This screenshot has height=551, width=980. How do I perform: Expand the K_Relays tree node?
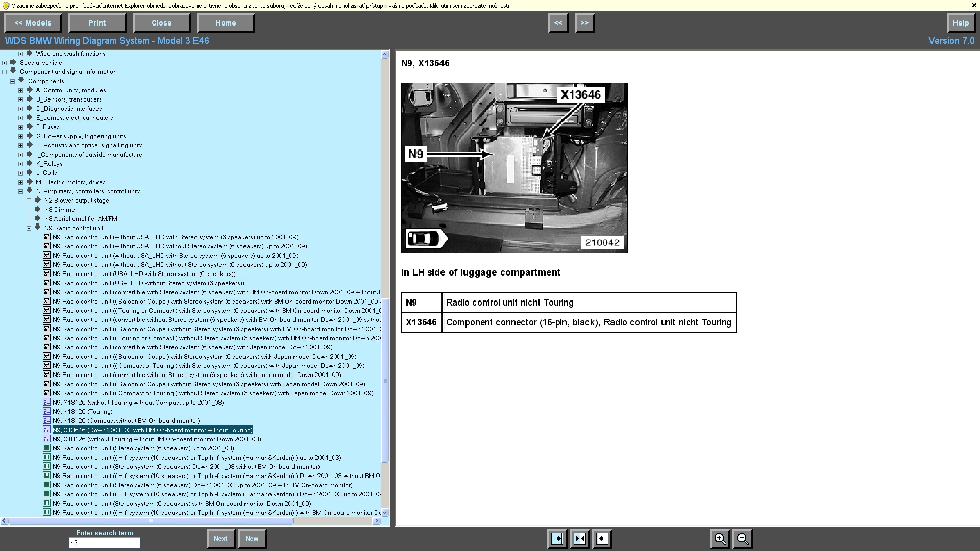(21, 164)
